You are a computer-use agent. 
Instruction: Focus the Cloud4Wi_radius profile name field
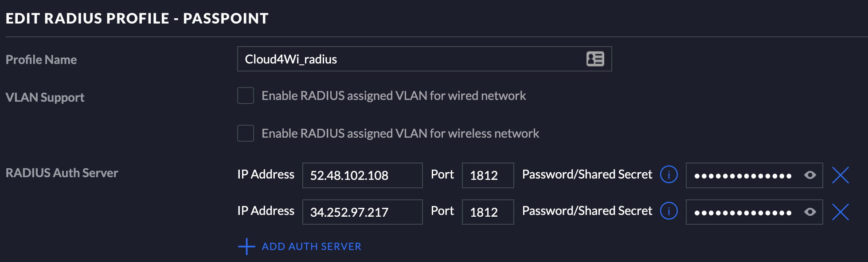[x=424, y=59]
